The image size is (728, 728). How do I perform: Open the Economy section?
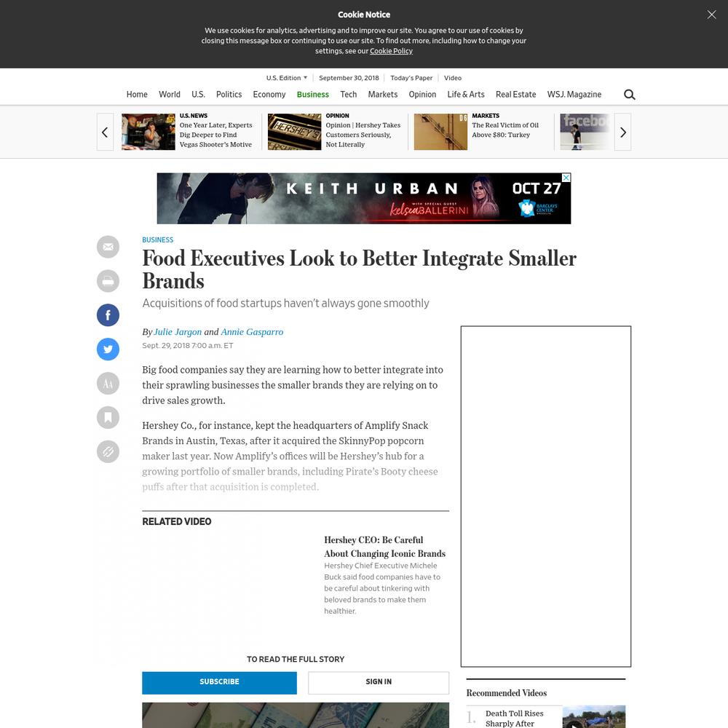(x=269, y=94)
